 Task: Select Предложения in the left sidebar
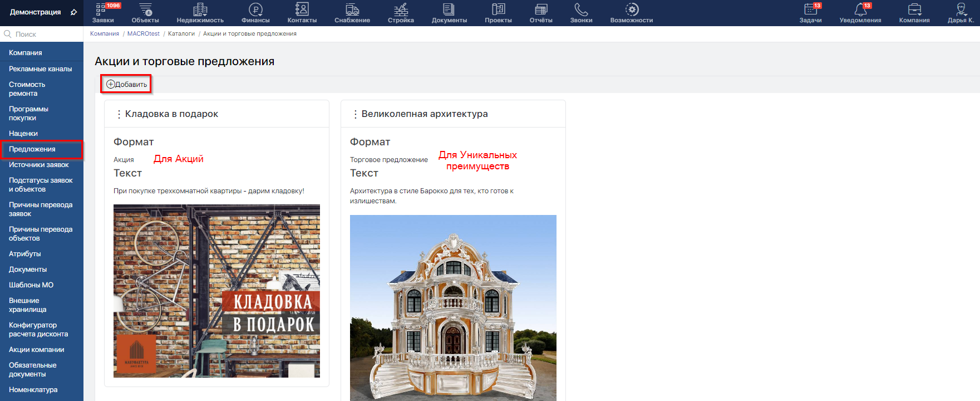tap(32, 149)
